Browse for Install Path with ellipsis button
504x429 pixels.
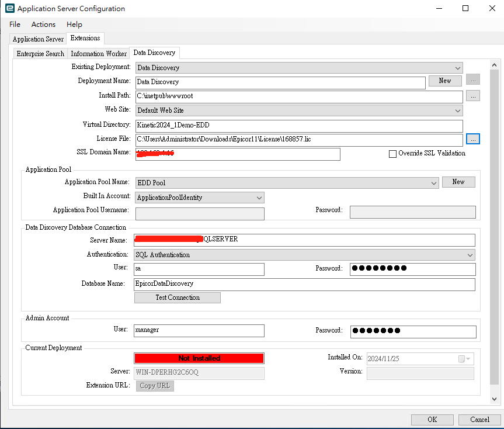coord(473,96)
